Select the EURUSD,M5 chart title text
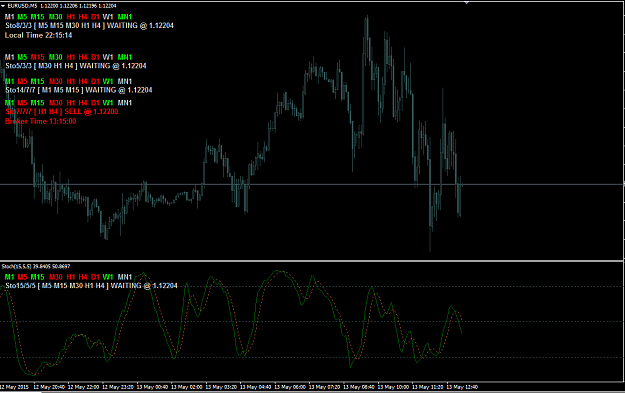The height and width of the screenshot is (393, 625). coord(22,6)
